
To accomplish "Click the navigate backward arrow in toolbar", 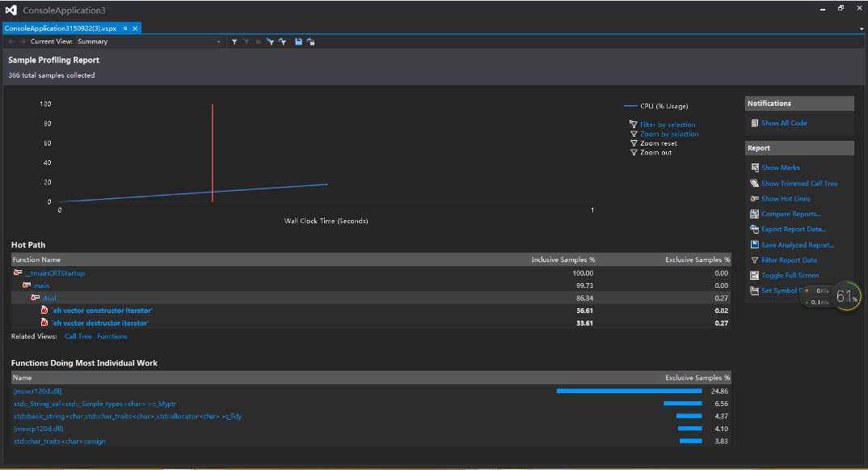I will [11, 41].
